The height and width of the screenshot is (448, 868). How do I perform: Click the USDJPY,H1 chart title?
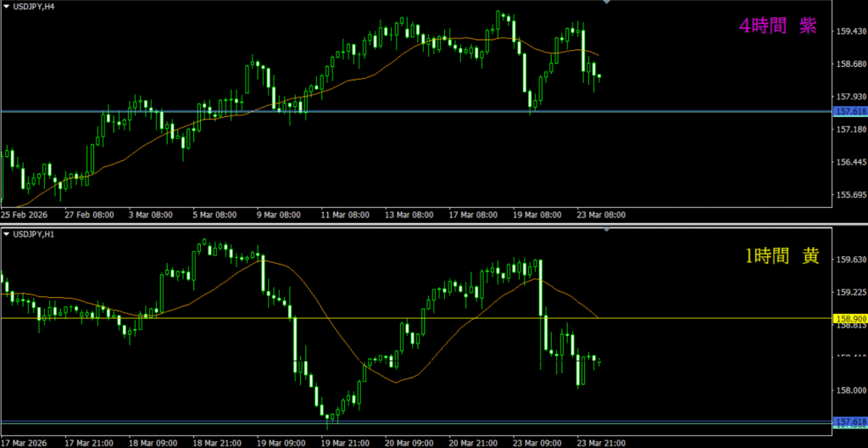[36, 233]
